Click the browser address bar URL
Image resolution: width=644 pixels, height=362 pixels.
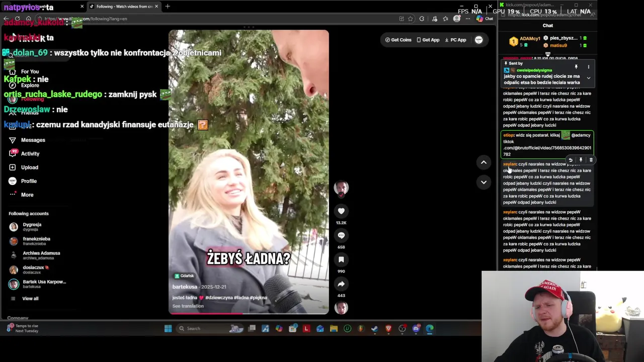pyautogui.click(x=86, y=19)
